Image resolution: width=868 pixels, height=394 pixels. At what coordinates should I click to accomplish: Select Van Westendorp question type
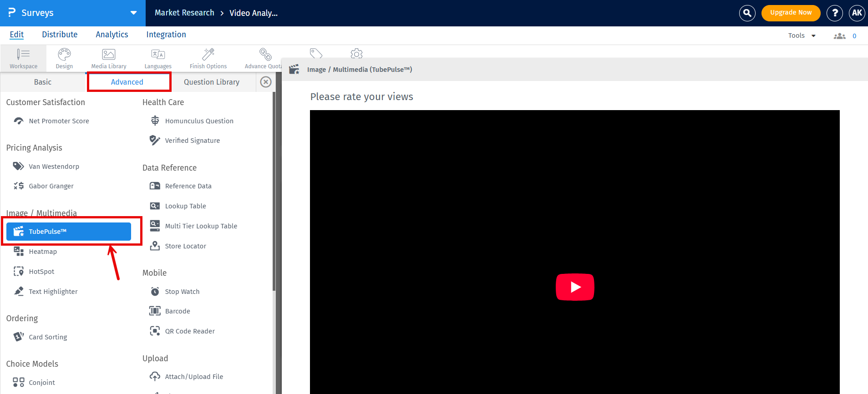pyautogui.click(x=54, y=167)
